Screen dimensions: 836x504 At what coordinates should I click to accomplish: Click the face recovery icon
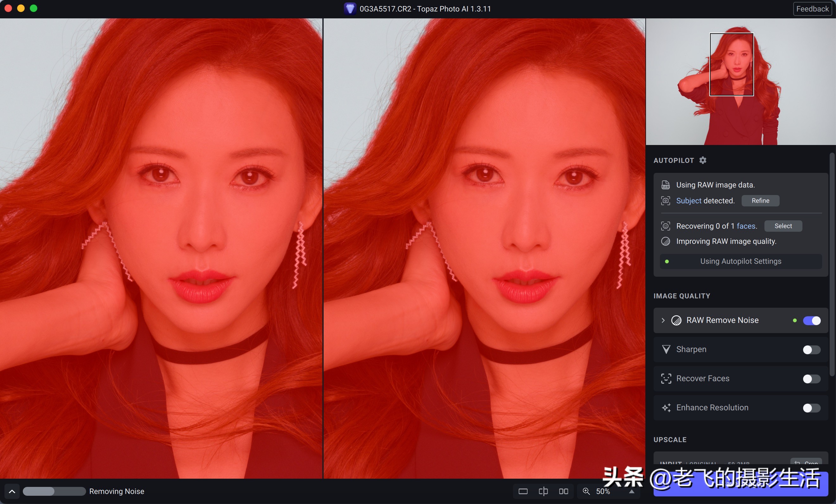[x=665, y=226]
